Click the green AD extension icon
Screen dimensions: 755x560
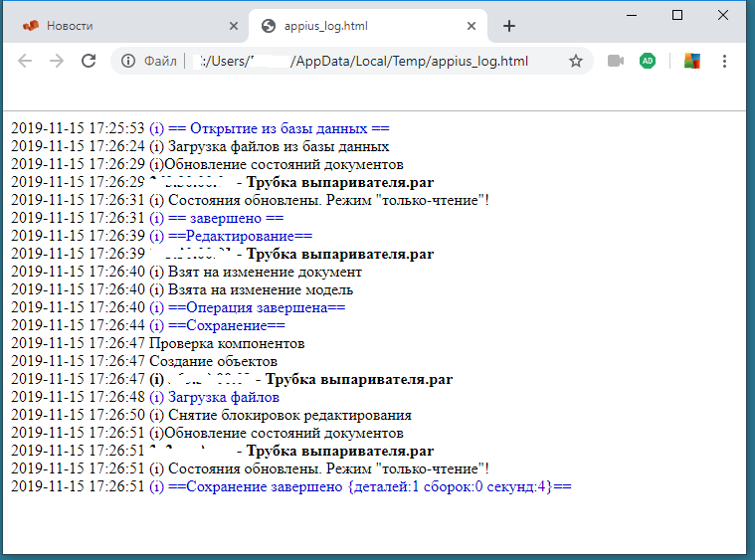pos(648,61)
